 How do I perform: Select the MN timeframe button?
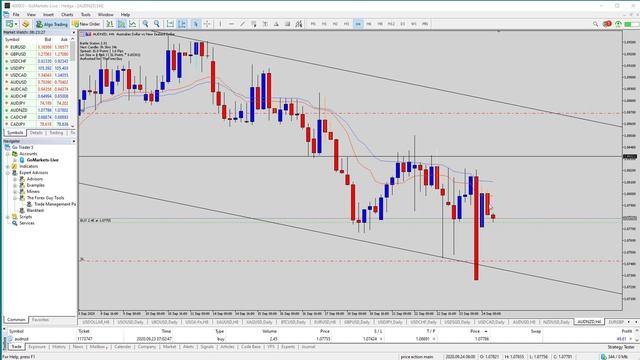425,24
